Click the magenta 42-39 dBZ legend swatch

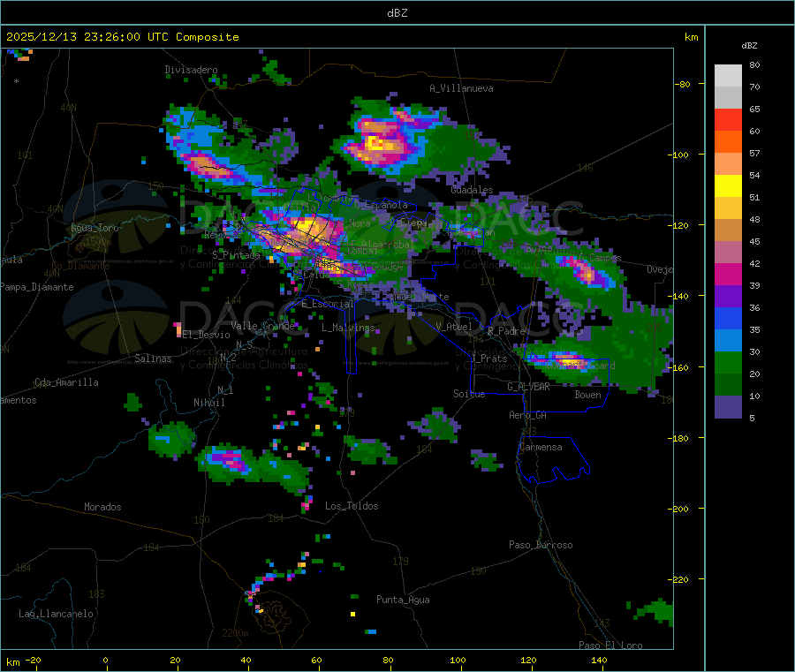[x=728, y=274]
